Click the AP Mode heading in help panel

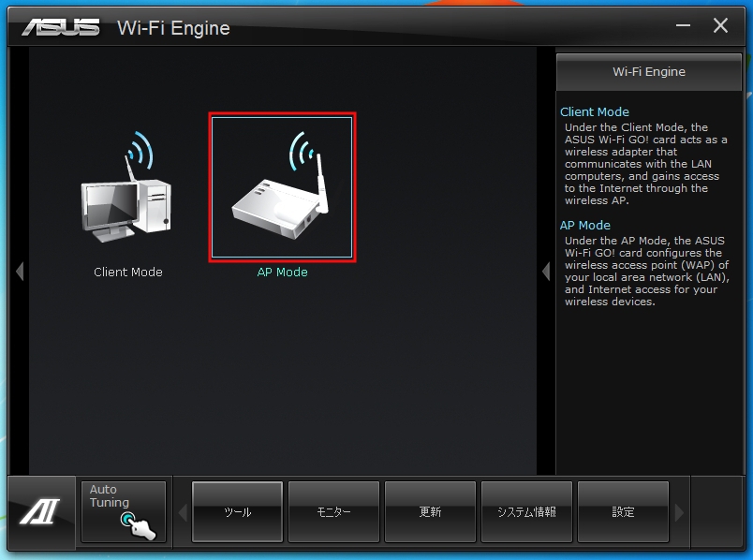pyautogui.click(x=585, y=226)
